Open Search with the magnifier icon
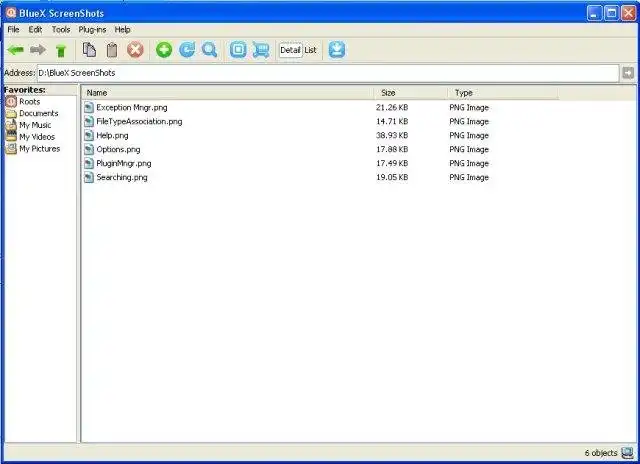Screen dimensions: 640x464 [x=210, y=50]
